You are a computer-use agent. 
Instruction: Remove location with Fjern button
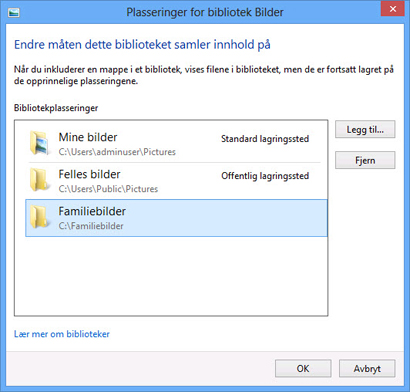click(x=365, y=160)
